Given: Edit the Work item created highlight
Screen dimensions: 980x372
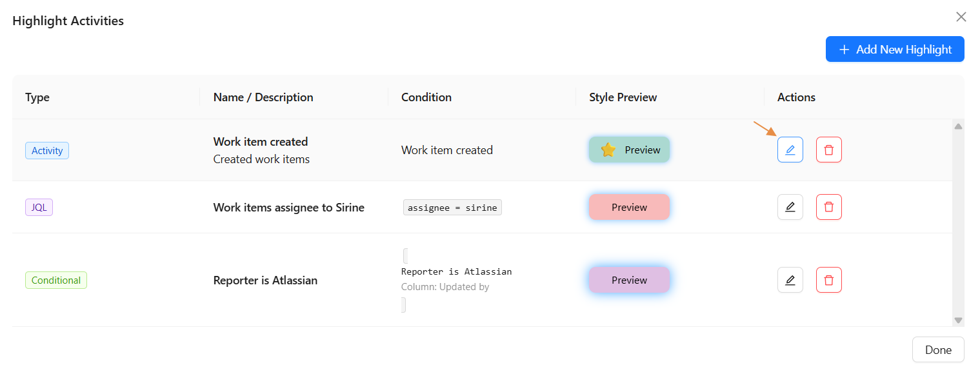Looking at the screenshot, I should tap(790, 150).
